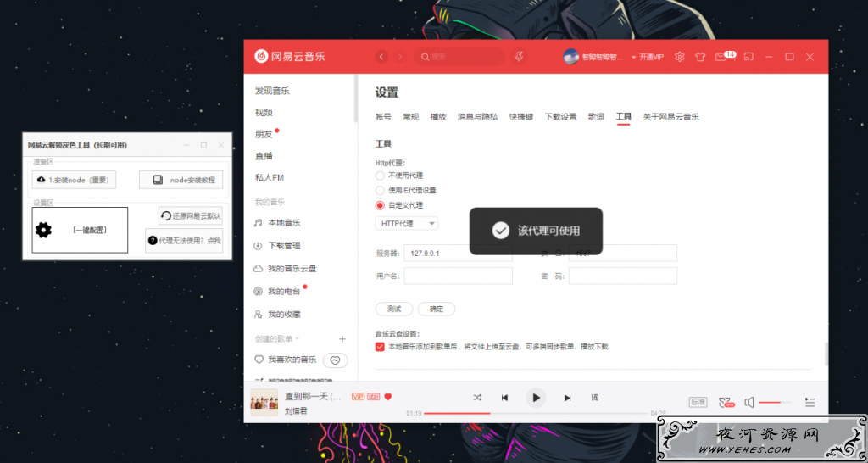Screen dimensions: 868x463
Task: Collapse the 创建的歌单 section arrow
Action: pos(297,338)
